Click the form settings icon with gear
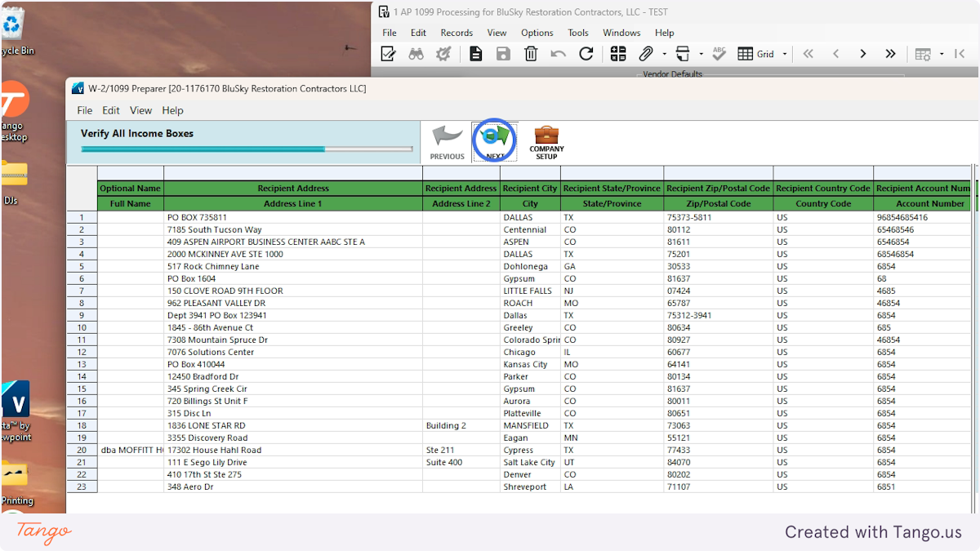Viewport: 980px width, 551px height. (923, 54)
